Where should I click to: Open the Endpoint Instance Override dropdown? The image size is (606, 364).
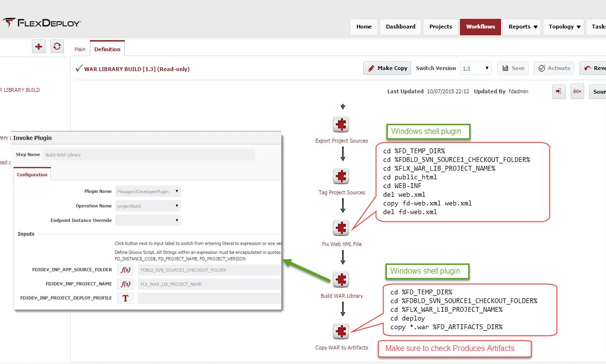(148, 220)
